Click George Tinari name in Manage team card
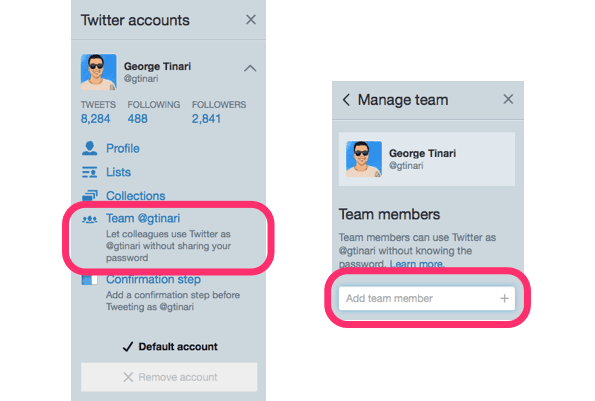Image resolution: width=595 pixels, height=401 pixels. pyautogui.click(x=422, y=153)
